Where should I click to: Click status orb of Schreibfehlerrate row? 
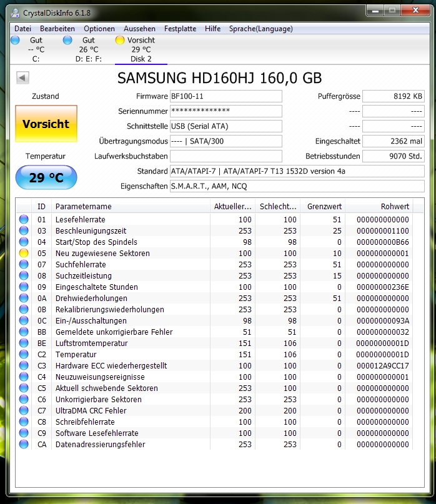pos(24,422)
